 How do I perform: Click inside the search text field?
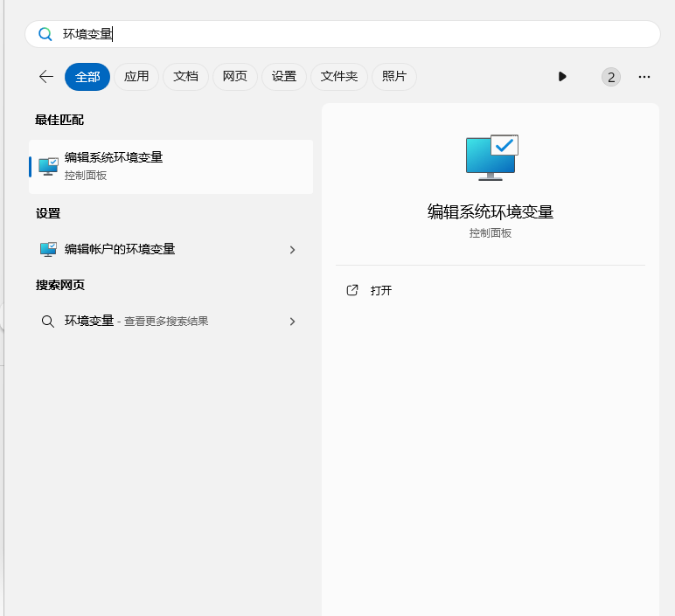tap(350, 34)
